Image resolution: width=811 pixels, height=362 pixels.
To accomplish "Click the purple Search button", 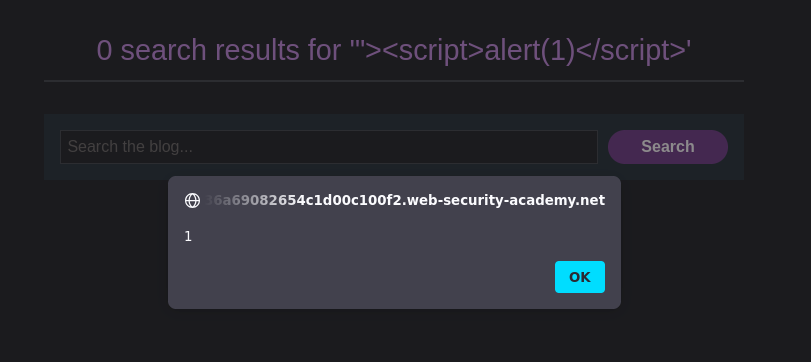I will (x=668, y=147).
